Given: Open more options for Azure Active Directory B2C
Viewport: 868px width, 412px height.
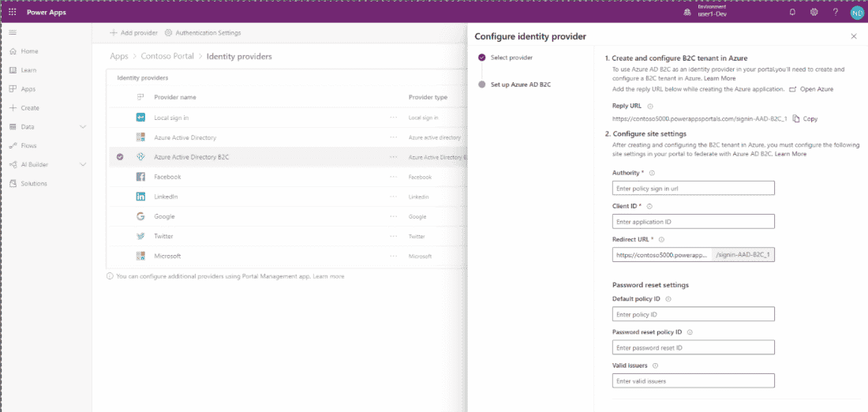Looking at the screenshot, I should point(393,157).
